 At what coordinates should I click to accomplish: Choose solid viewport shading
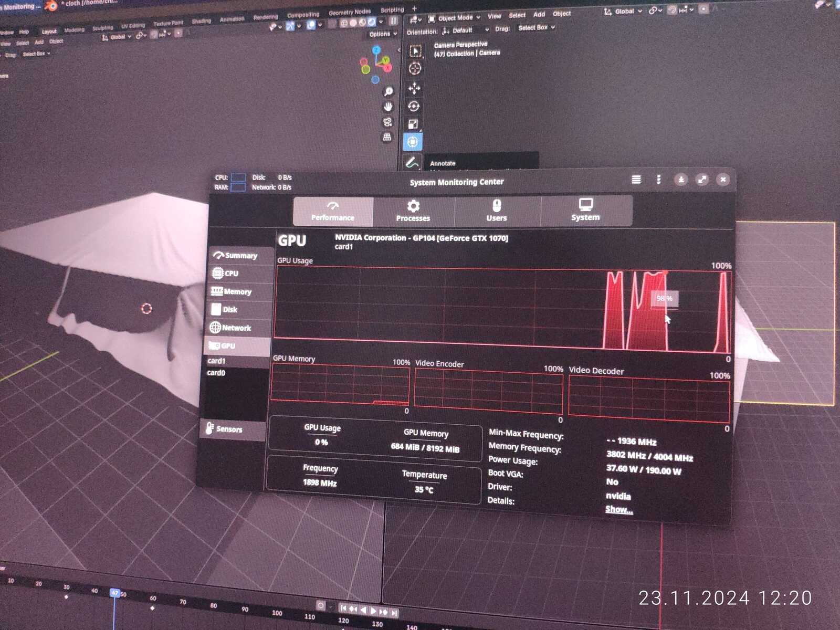pyautogui.click(x=353, y=23)
